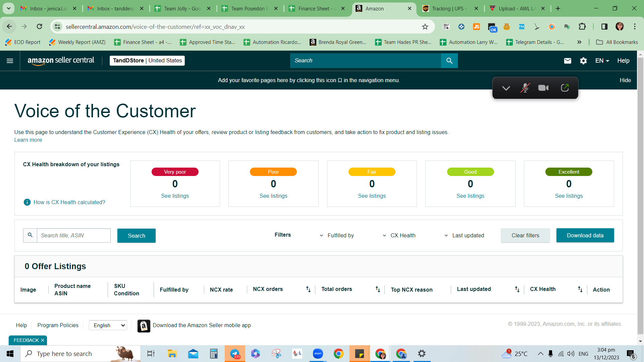Screen dimensions: 644x362
Task: Hide the favorites bar using Hide
Action: pos(625,80)
